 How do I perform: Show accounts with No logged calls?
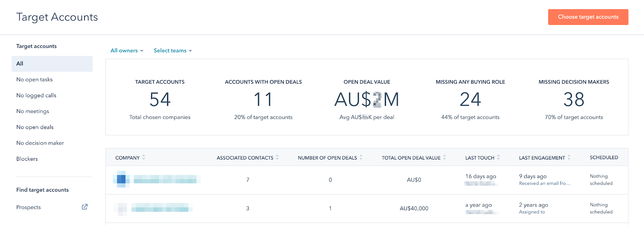click(36, 95)
